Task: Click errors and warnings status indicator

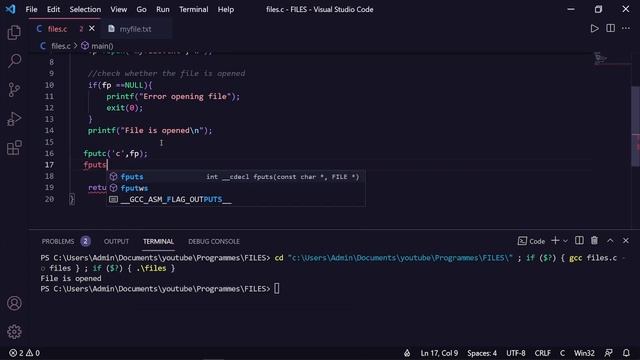Action: click(x=24, y=353)
